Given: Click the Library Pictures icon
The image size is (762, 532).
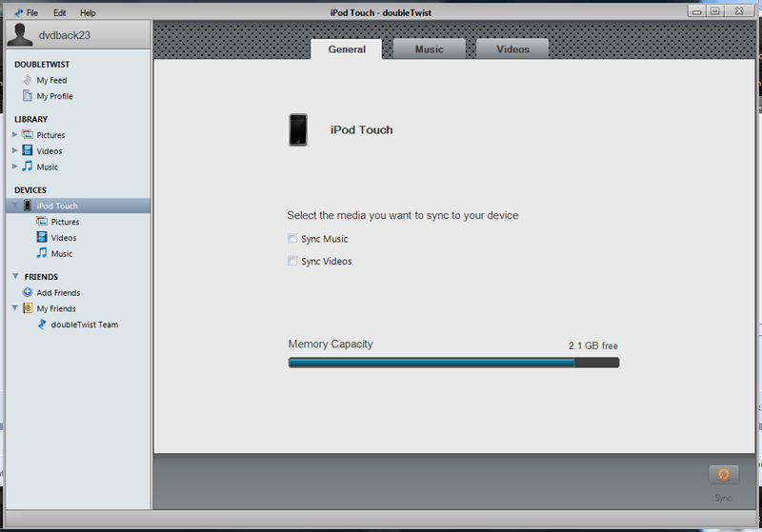Looking at the screenshot, I should coord(28,134).
